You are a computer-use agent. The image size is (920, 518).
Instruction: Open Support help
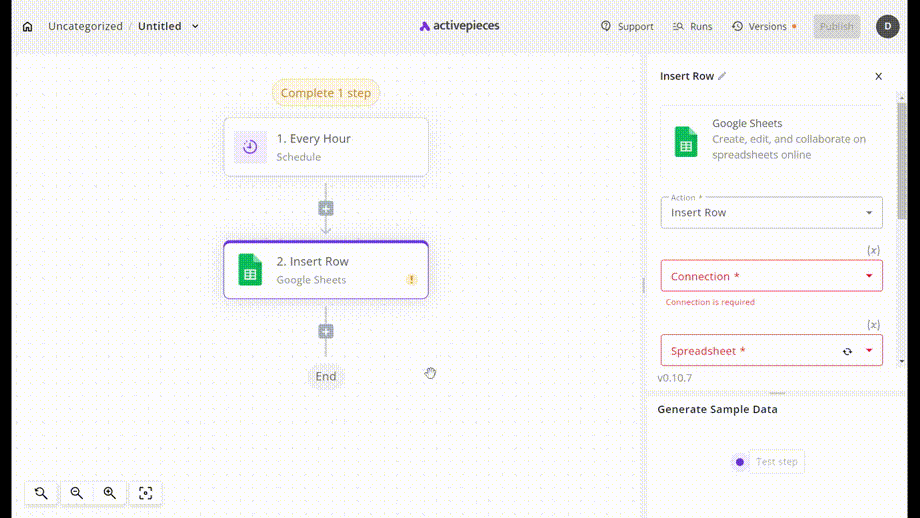(x=627, y=26)
